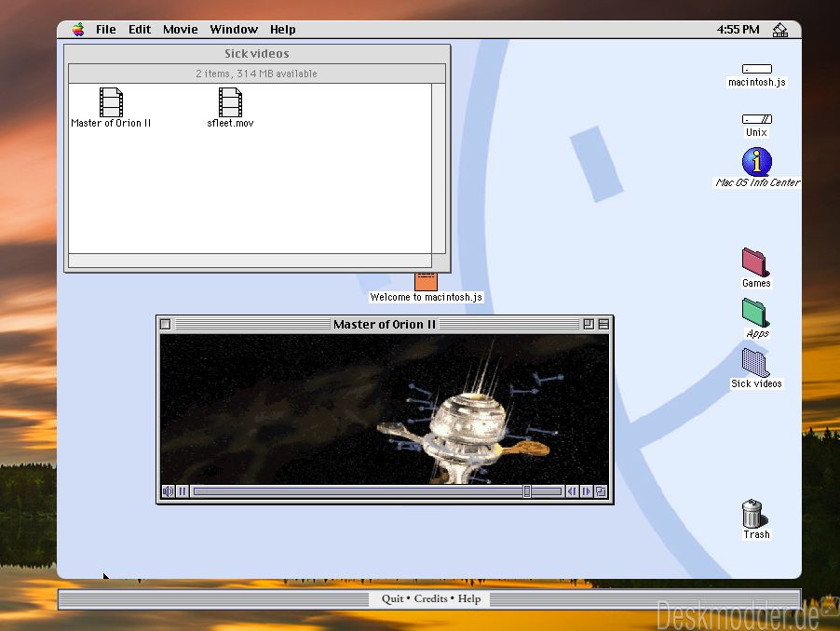Pause the Master of Orion II movie
The image size is (840, 631).
click(183, 491)
